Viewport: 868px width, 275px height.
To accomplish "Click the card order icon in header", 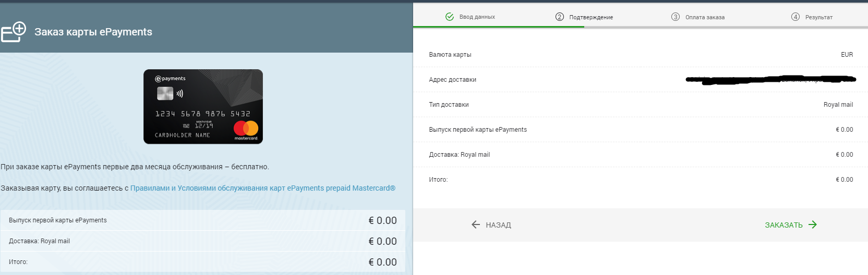I will (x=14, y=32).
